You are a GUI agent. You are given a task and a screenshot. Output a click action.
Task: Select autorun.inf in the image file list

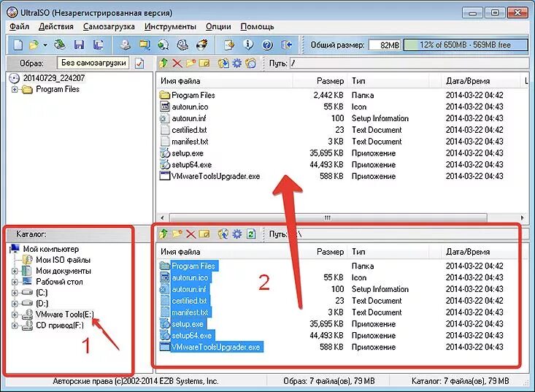point(189,118)
